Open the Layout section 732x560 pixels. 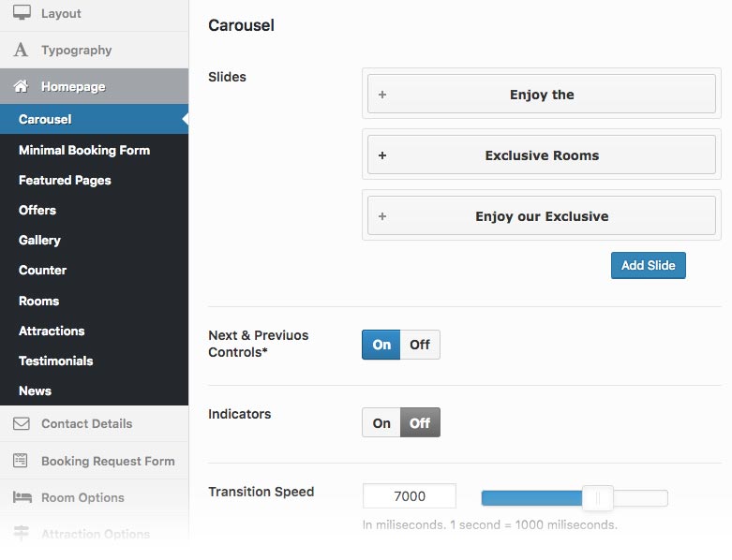pyautogui.click(x=95, y=13)
